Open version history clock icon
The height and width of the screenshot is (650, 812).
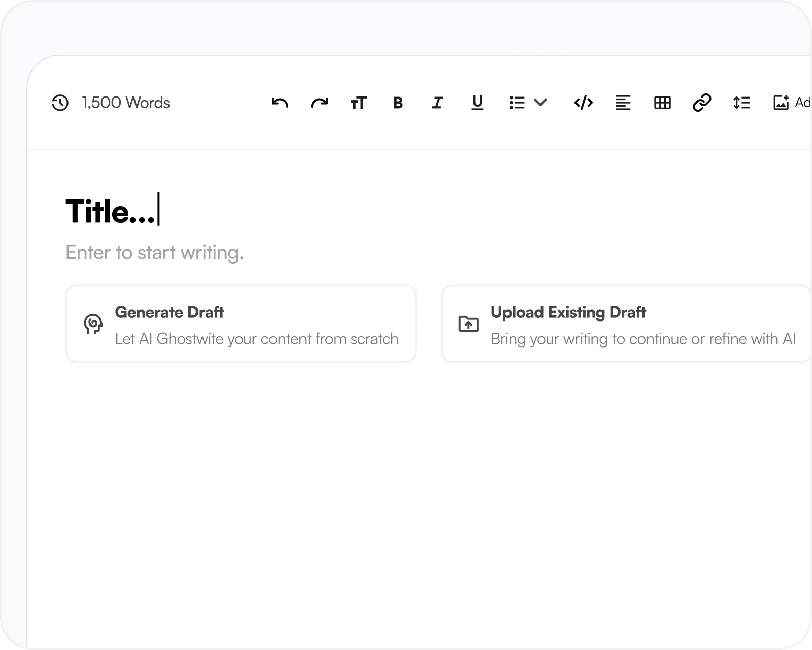[x=60, y=103]
